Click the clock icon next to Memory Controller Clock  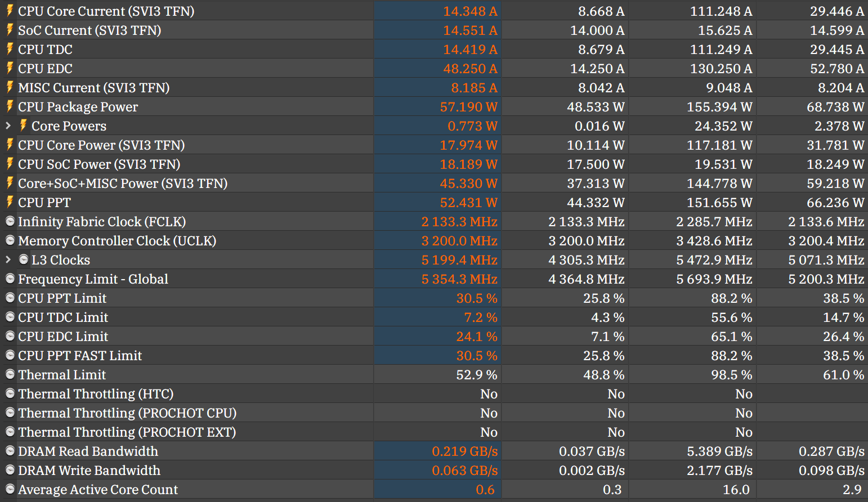coord(10,240)
